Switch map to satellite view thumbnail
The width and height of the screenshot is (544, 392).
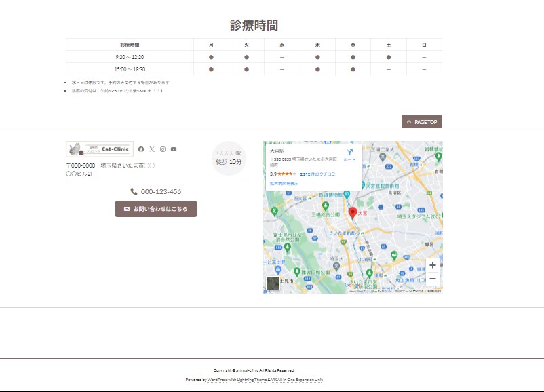[x=273, y=283]
